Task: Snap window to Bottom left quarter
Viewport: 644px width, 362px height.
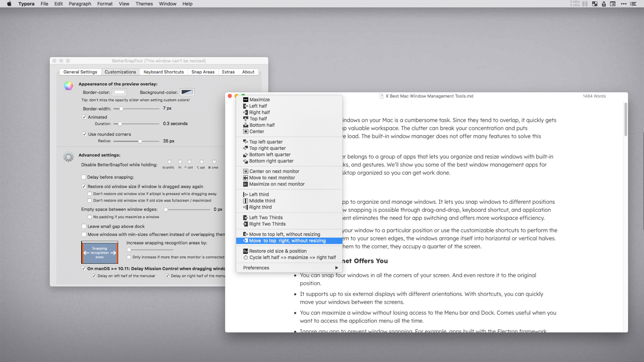Action: (x=289, y=154)
